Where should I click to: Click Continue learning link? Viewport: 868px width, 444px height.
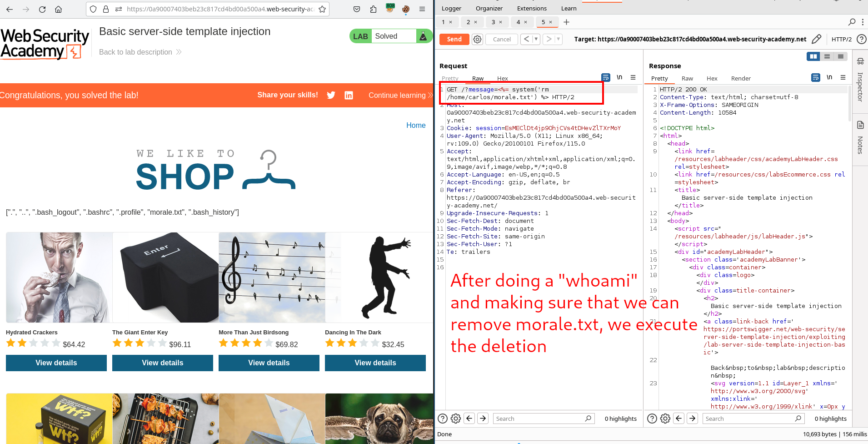(400, 95)
